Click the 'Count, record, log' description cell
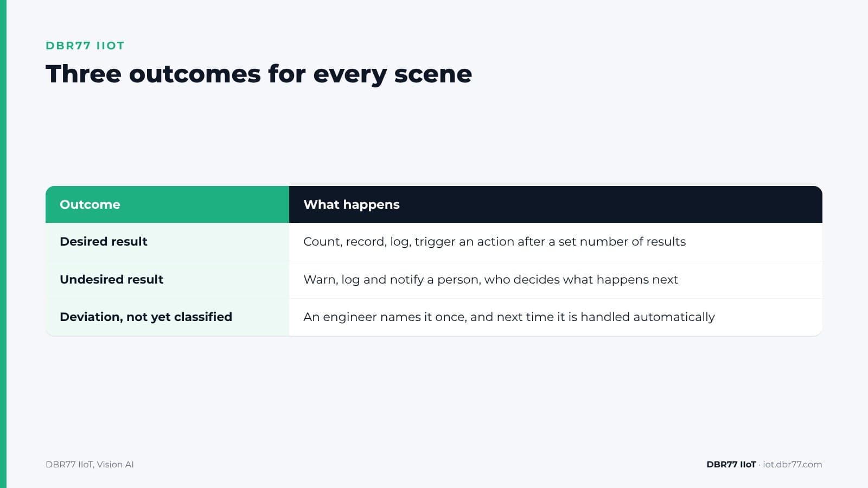The image size is (868, 488). click(x=556, y=242)
